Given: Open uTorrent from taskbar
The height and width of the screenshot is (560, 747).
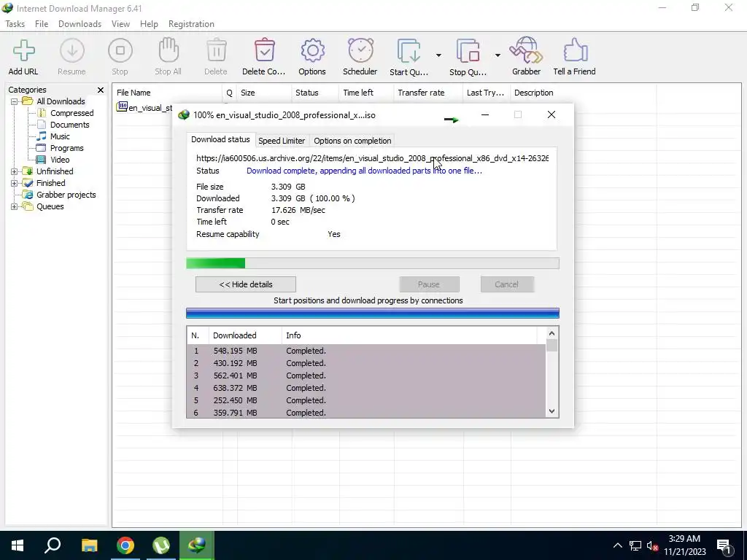Looking at the screenshot, I should 161,545.
